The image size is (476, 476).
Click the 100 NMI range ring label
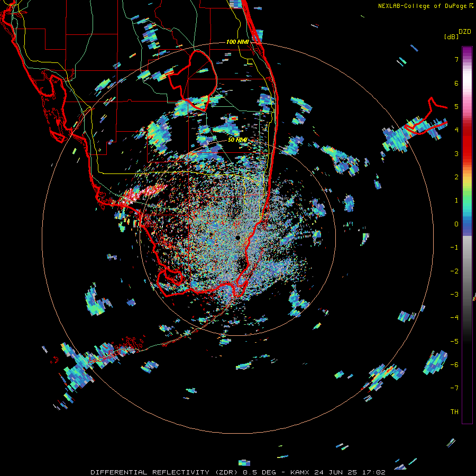click(x=237, y=42)
